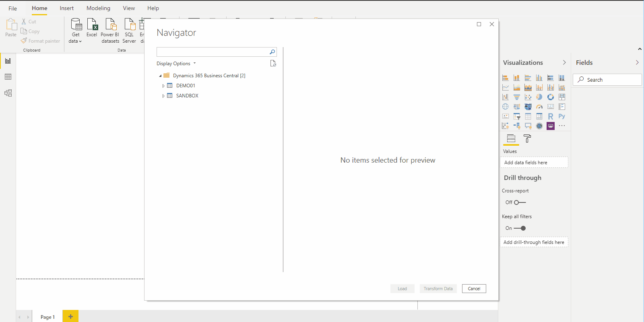Screen dimensions: 644x322
Task: Add a new page with plus button
Action: click(x=70, y=316)
